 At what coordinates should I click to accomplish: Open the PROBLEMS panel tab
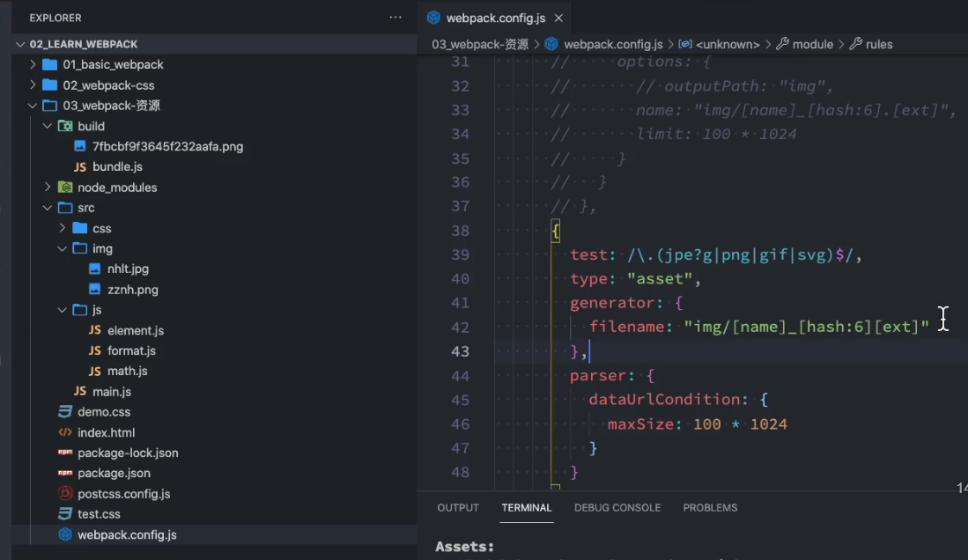(x=710, y=507)
